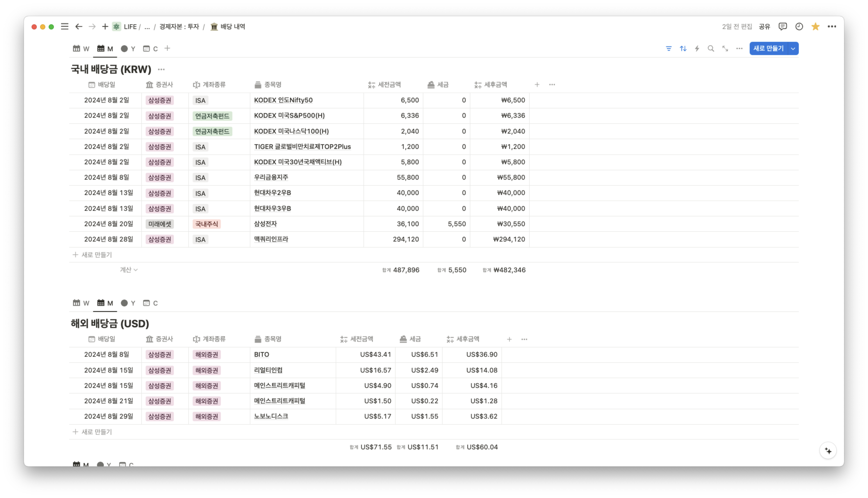Click the blue 새로 만들기 button

(768, 49)
